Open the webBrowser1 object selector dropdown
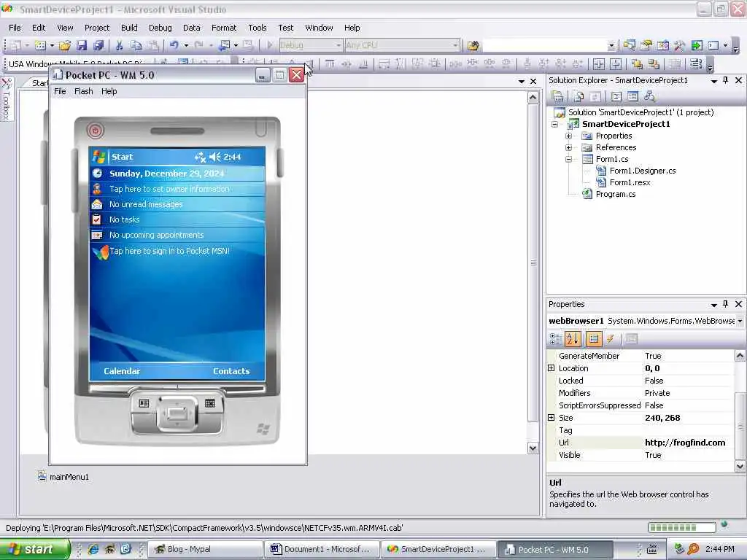This screenshot has height=560, width=747. coord(740,322)
